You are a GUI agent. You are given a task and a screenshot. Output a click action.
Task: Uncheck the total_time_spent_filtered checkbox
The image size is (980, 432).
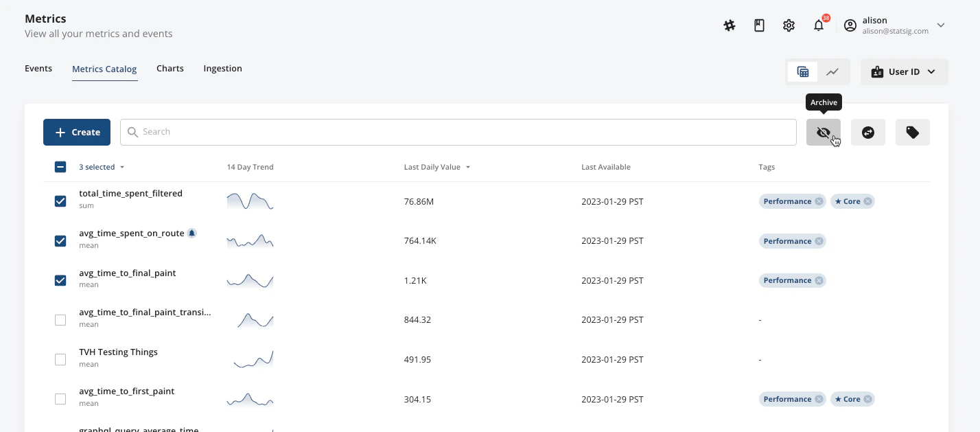pos(60,201)
